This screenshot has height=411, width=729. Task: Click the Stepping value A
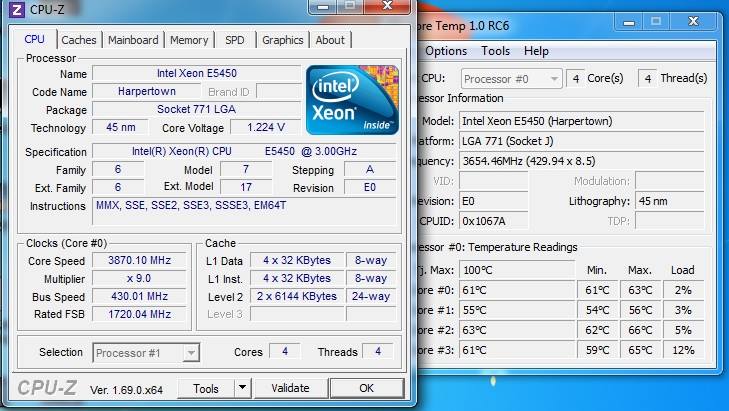point(370,169)
